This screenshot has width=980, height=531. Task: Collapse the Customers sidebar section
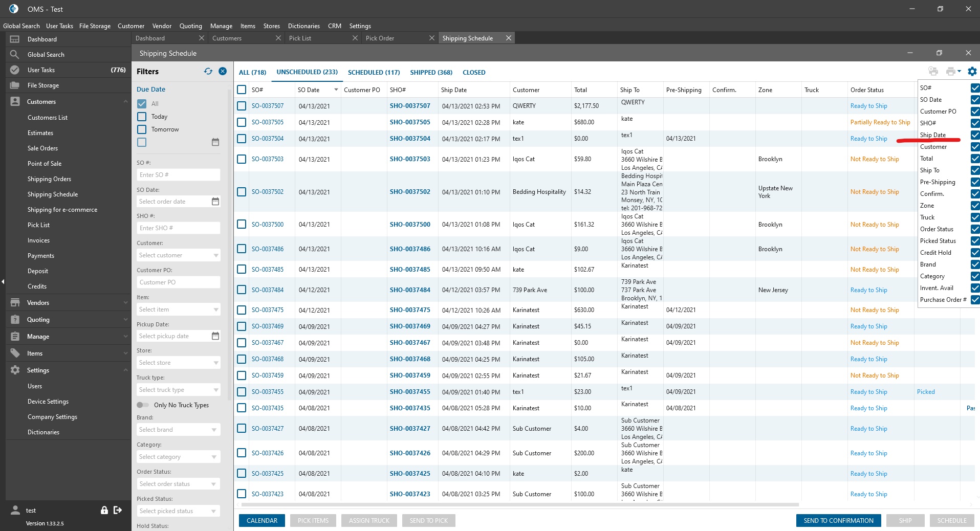125,102
